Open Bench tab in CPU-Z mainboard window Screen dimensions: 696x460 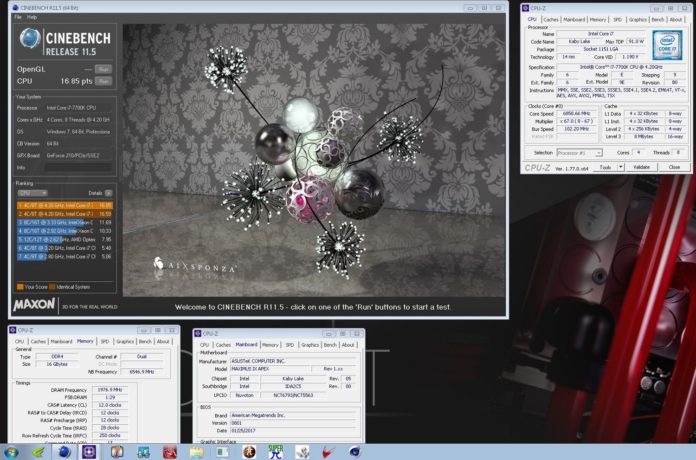[x=330, y=345]
